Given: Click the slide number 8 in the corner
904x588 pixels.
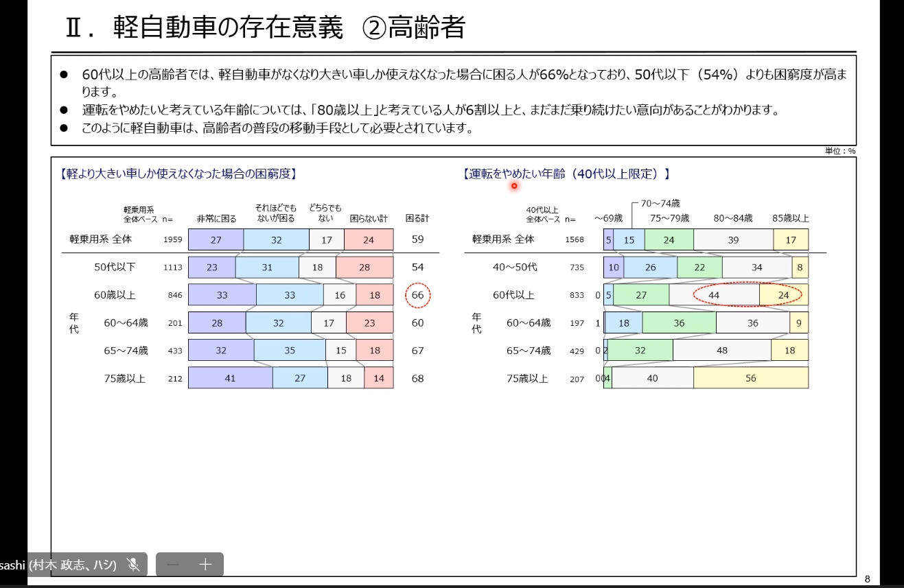Looking at the screenshot, I should point(866,578).
